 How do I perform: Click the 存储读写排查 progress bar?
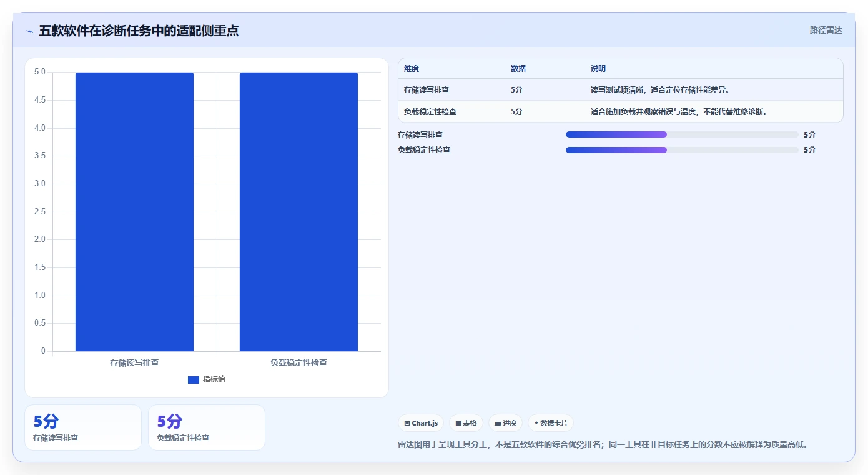pos(682,134)
